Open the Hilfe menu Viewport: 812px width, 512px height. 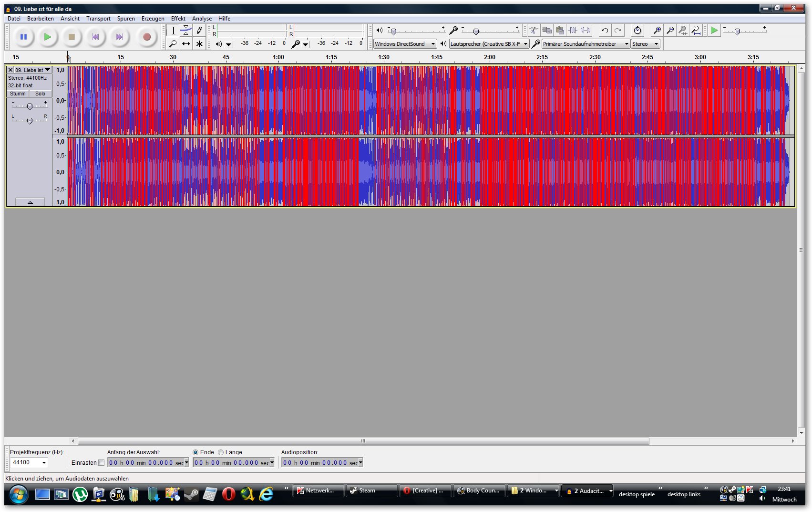(x=224, y=19)
